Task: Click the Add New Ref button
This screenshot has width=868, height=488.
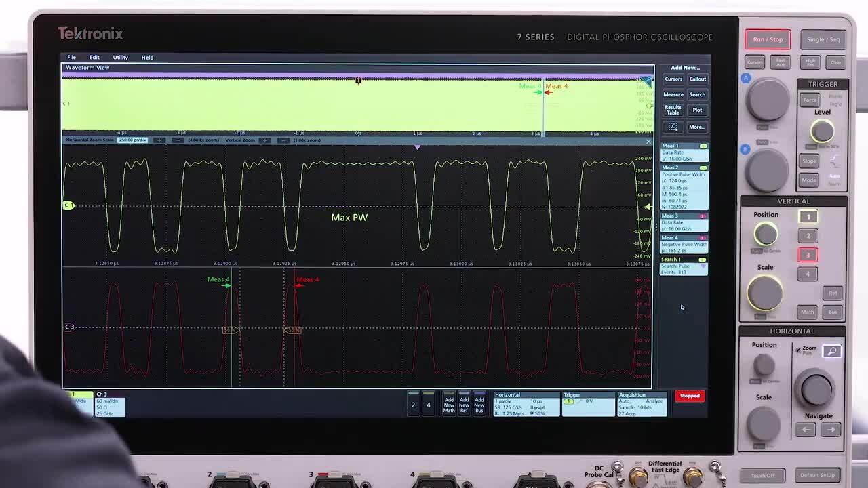Action: coord(464,405)
